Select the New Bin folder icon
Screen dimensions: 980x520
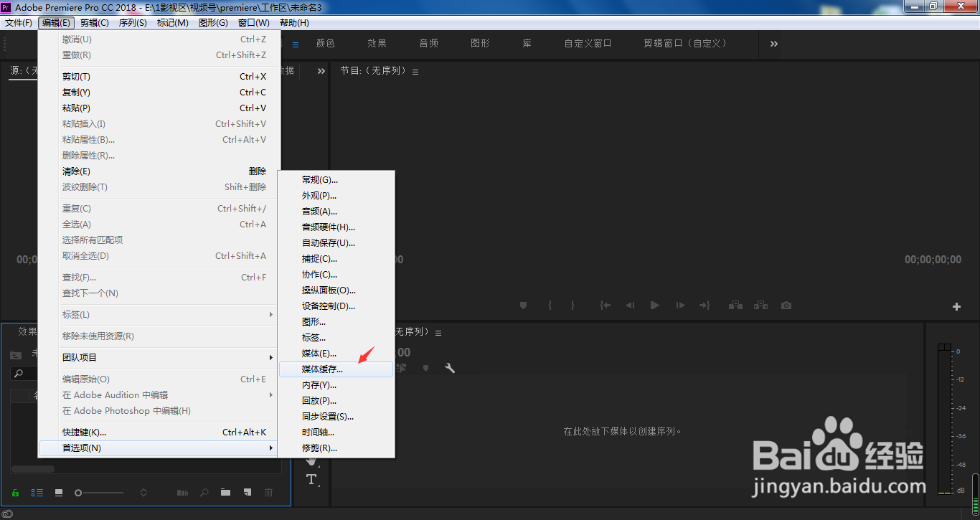(x=225, y=493)
